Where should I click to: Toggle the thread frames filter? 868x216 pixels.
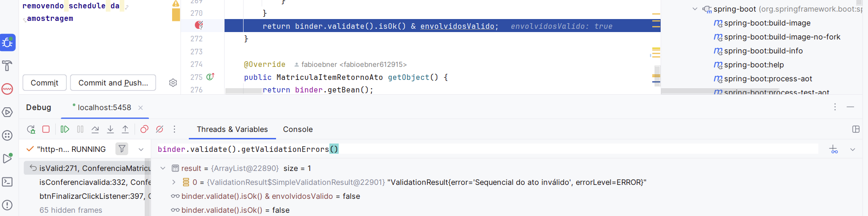click(x=122, y=149)
